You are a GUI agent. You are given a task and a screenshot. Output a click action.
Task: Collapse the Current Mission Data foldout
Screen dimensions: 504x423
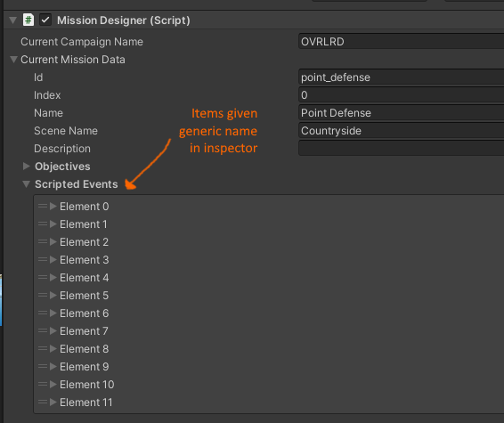pos(13,60)
